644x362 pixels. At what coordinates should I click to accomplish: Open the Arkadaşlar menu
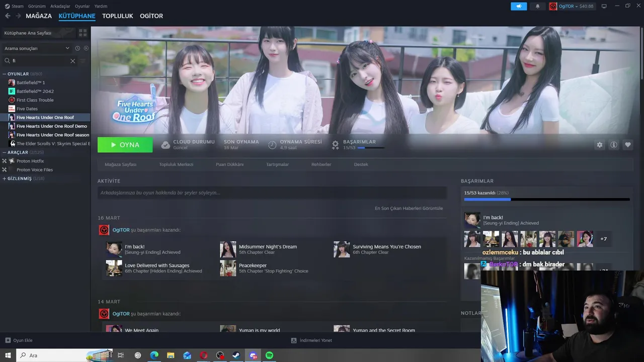60,6
